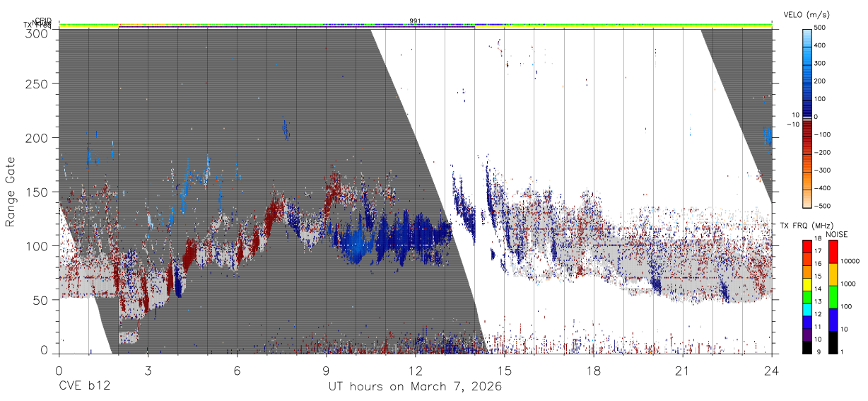The height and width of the screenshot is (401, 868).
Task: Click the '1000' label in NOISE legend
Action: (x=848, y=284)
